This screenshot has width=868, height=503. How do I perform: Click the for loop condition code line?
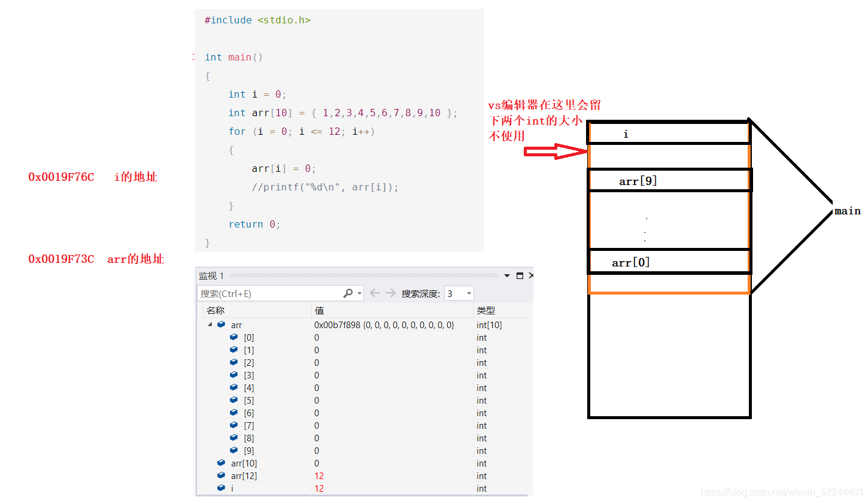(x=301, y=131)
